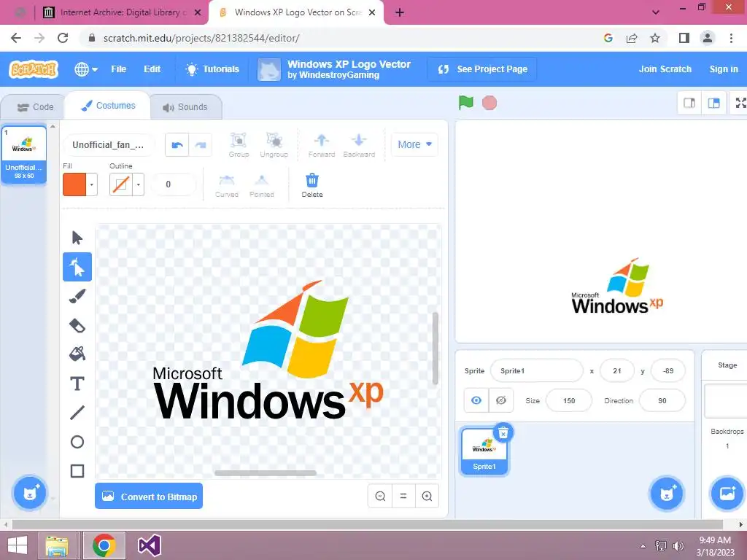
Task: Click Join Scratch link
Action: pyautogui.click(x=665, y=69)
